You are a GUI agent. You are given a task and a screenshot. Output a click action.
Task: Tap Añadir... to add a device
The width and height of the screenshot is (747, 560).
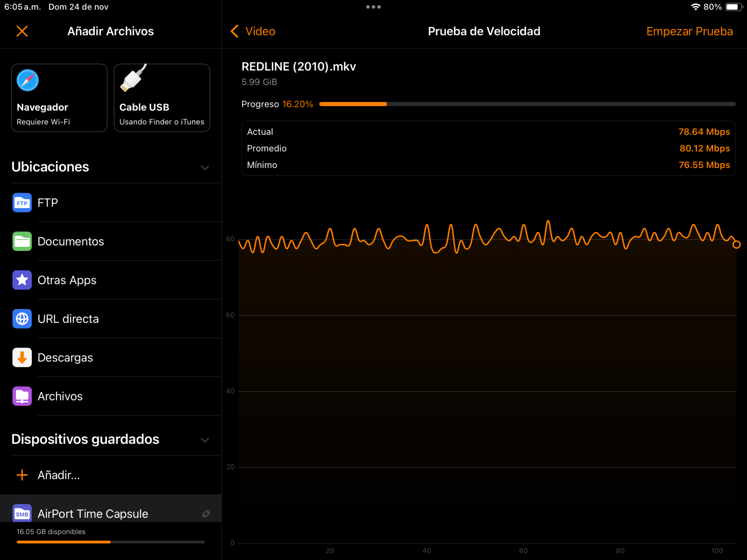tap(58, 475)
